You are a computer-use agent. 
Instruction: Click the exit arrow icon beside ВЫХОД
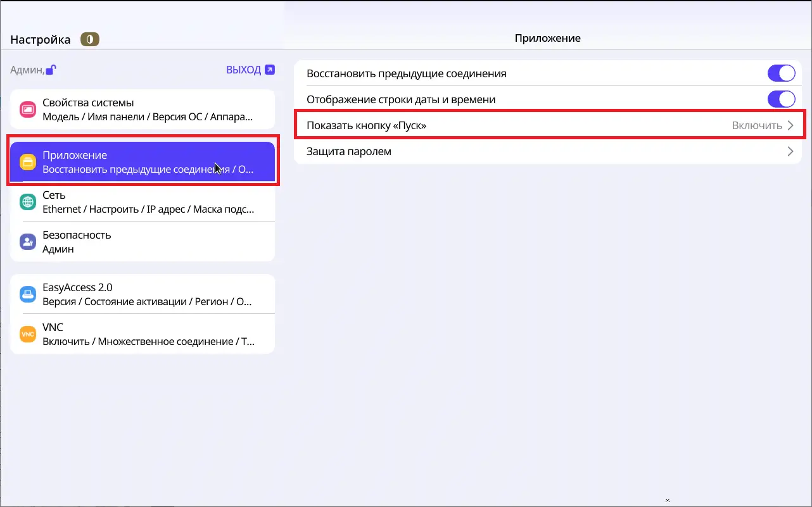(x=270, y=70)
